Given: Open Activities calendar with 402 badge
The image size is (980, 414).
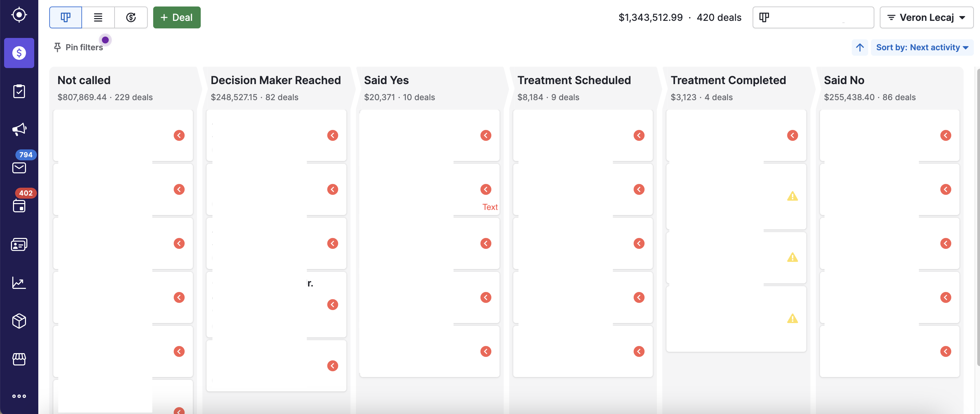Looking at the screenshot, I should click(x=19, y=206).
